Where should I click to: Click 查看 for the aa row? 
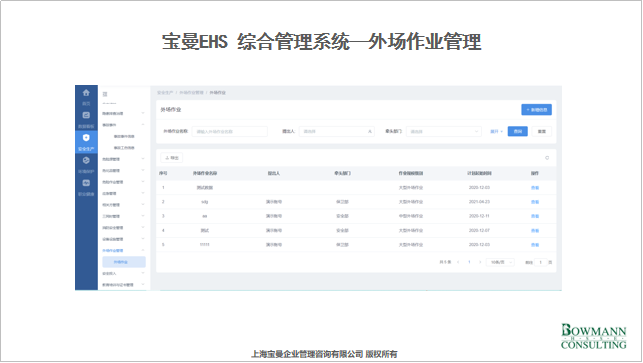click(x=535, y=216)
